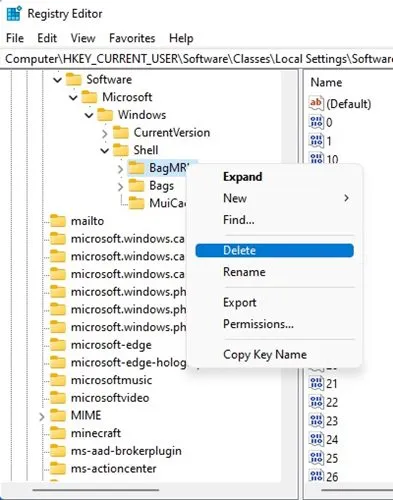
Task: Open the Favorites menu
Action: 132,38
